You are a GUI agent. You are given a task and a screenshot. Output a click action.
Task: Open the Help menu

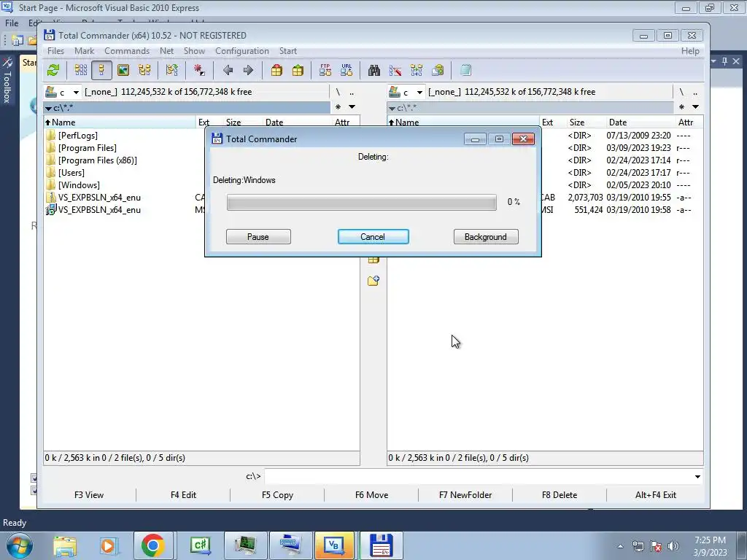coord(690,51)
